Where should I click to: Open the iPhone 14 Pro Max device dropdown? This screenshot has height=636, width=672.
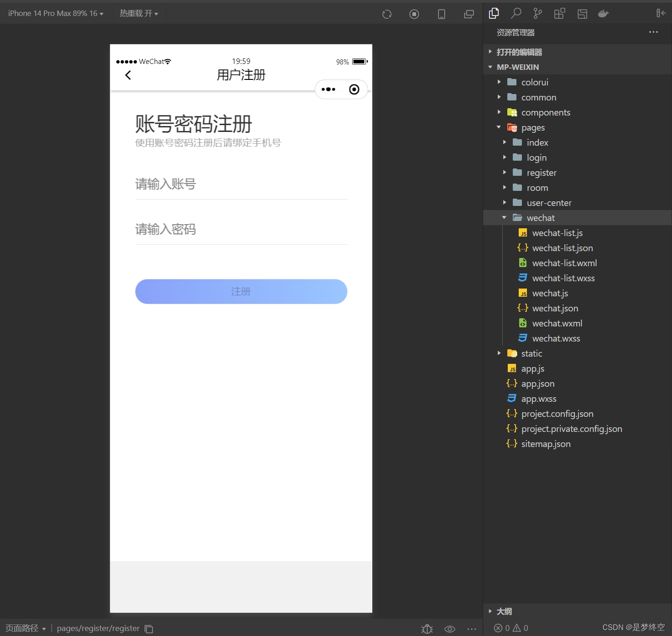pyautogui.click(x=56, y=14)
